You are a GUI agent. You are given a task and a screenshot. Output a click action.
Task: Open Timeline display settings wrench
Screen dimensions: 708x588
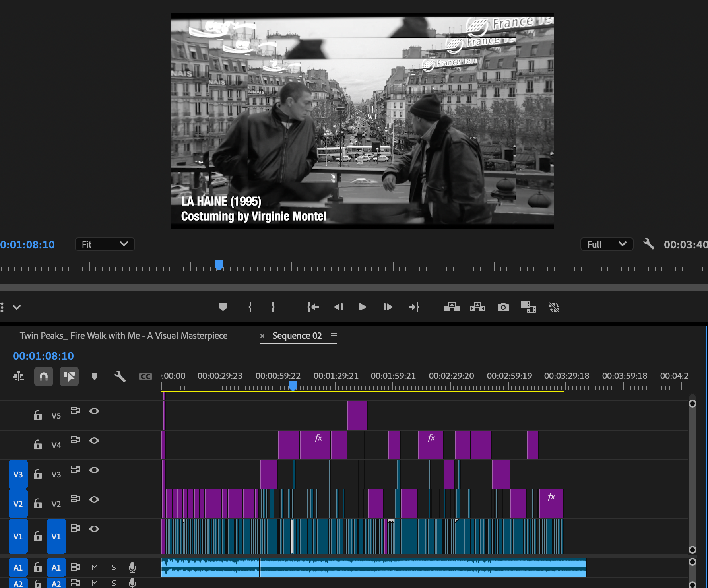(120, 376)
